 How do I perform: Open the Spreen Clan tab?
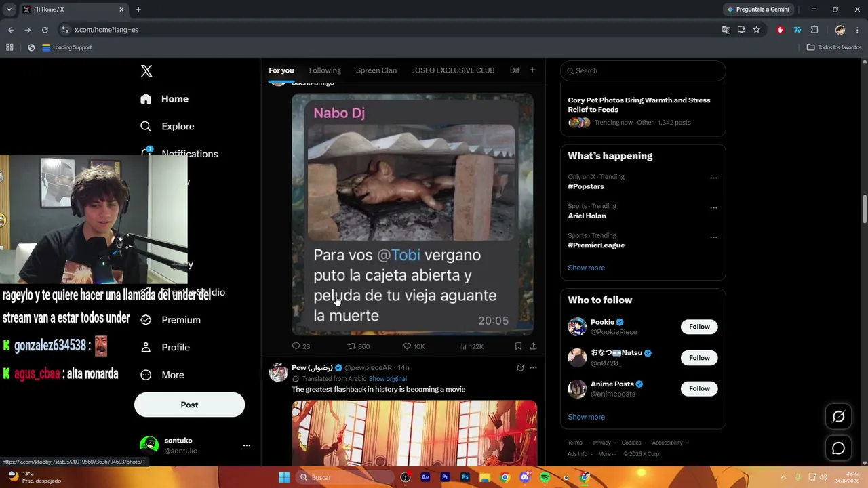(376, 70)
